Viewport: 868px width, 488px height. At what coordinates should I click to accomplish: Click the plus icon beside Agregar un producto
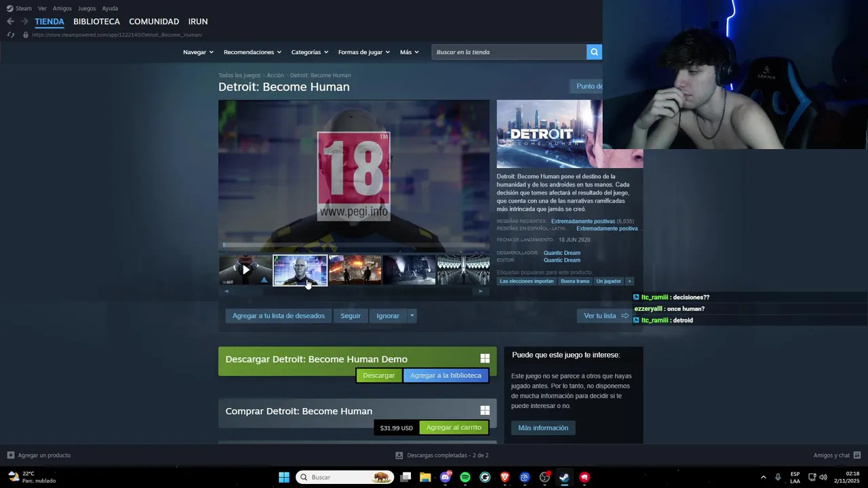(x=10, y=455)
